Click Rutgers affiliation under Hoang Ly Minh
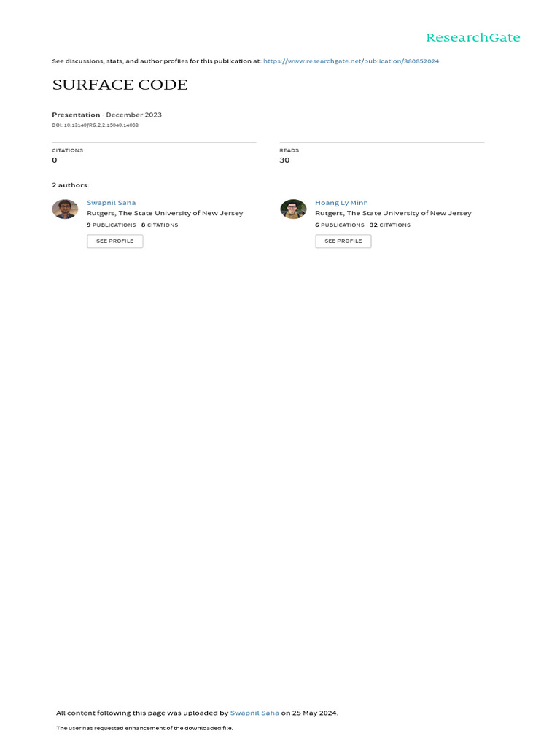The height and width of the screenshot is (747, 560). (393, 213)
